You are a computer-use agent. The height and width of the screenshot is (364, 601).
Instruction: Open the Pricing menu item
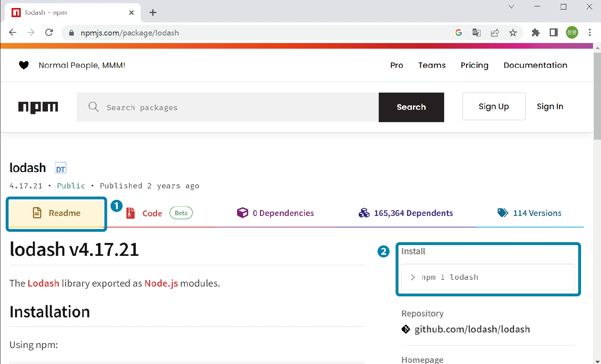[474, 65]
